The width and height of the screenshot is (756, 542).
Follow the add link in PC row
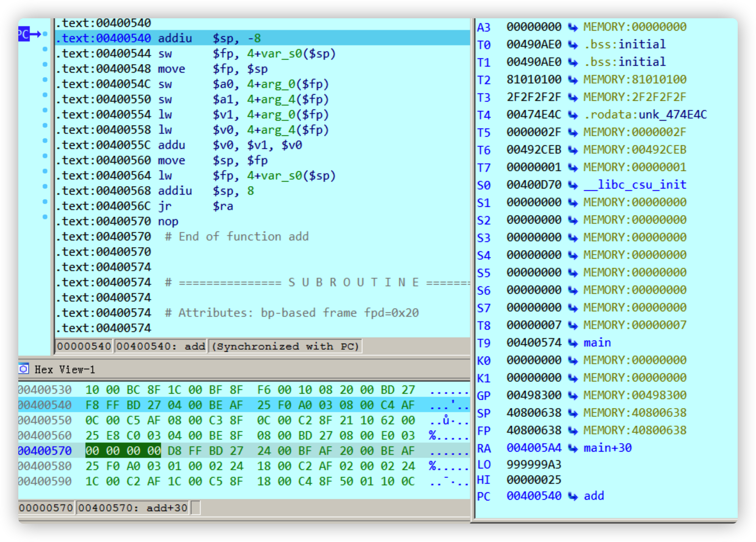point(594,496)
